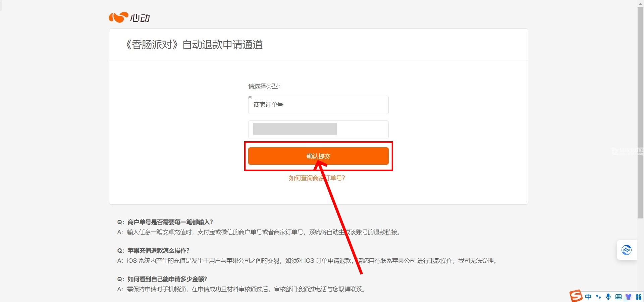Click the small marker on the dropdown corner
644x302 pixels.
[x=250, y=97]
